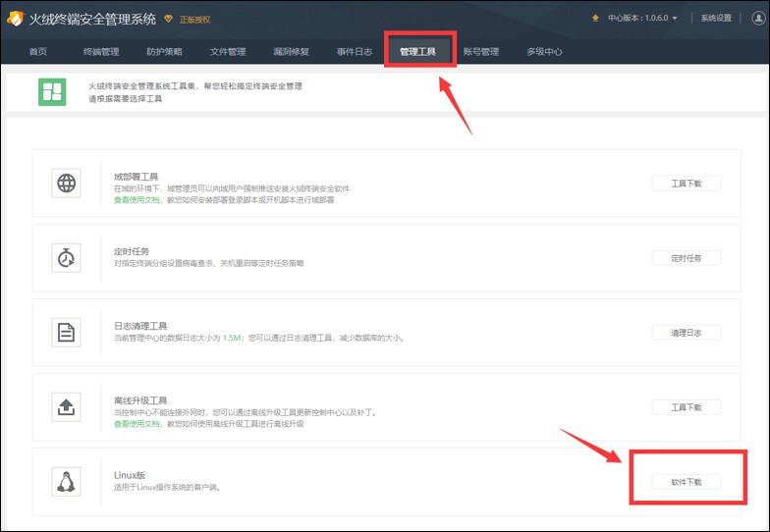The image size is (770, 532).
Task: Click 工具下载 button for 离线升级工具
Action: 687,406
